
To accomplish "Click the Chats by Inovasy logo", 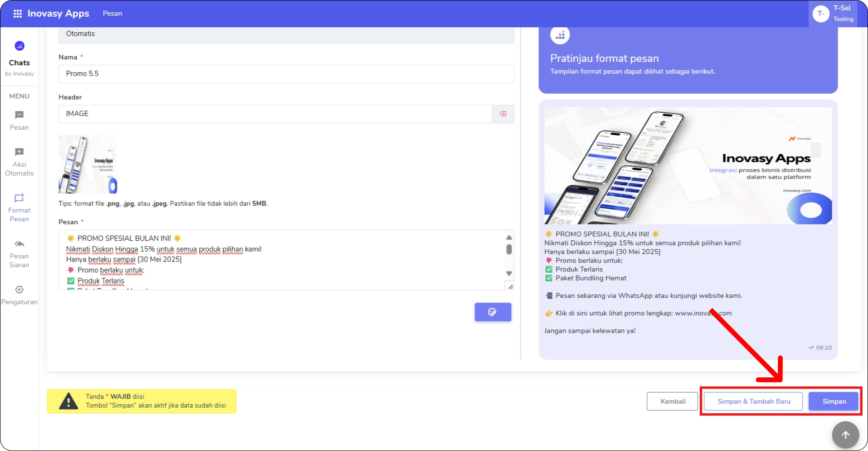I will pos(19,46).
